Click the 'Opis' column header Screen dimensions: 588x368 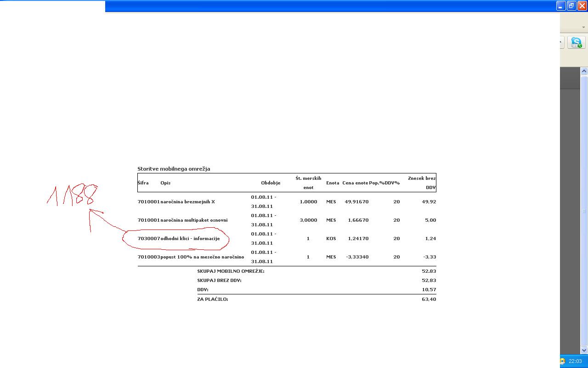tap(165, 183)
